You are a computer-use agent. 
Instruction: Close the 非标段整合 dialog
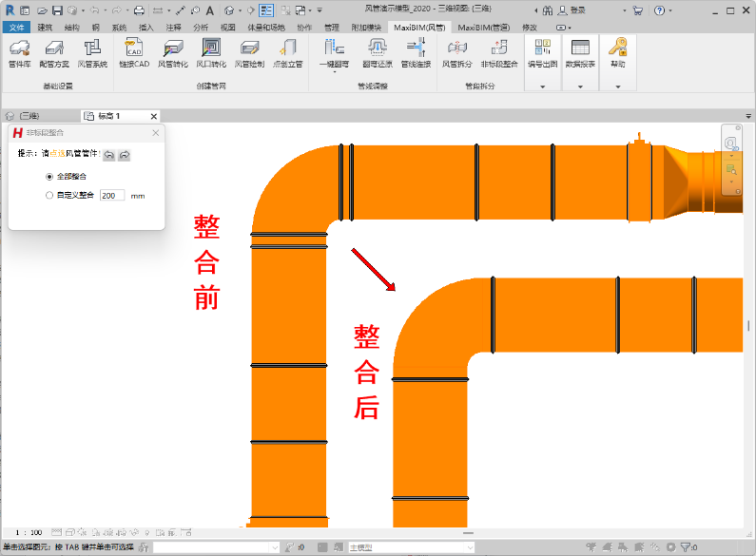(156, 133)
